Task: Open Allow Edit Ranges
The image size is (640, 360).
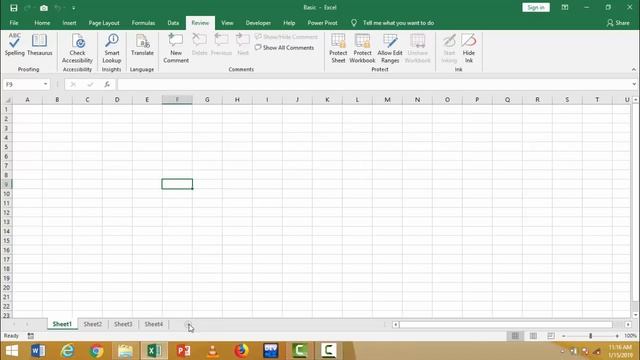Action: point(390,48)
